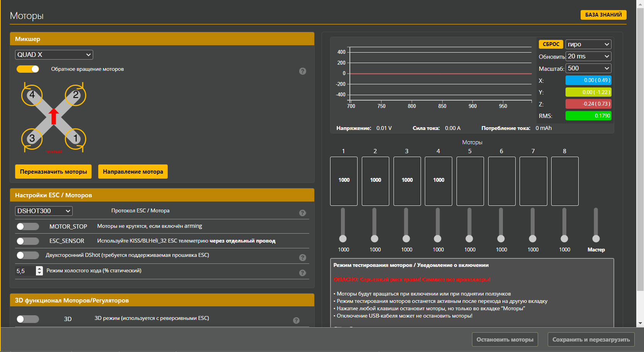This screenshot has height=352, width=644.
Task: Open the гиро sensor graph dropdown
Action: [x=588, y=44]
